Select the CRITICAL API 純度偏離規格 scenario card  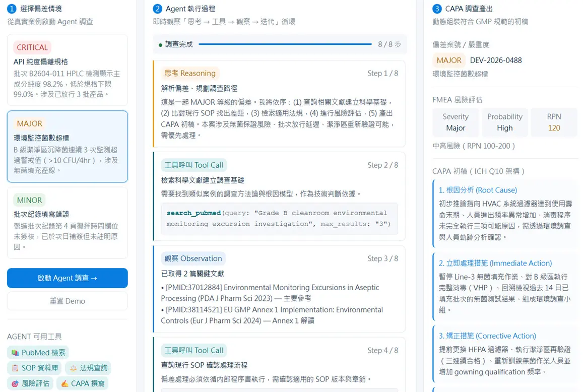tap(68, 70)
